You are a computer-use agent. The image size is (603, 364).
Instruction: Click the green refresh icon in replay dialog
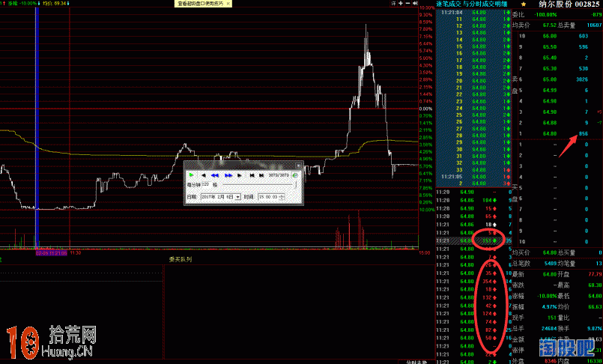click(295, 175)
